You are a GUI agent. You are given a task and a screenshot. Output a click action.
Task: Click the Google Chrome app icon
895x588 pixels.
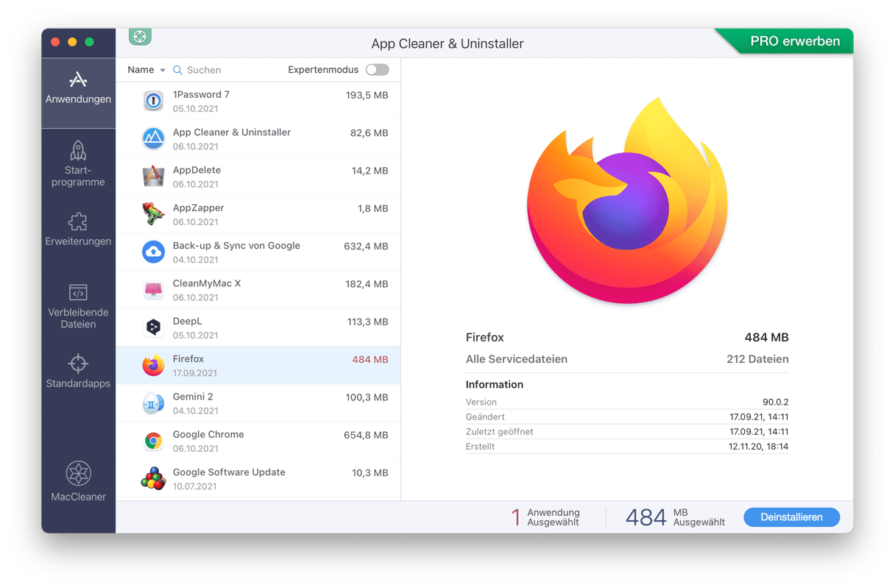tap(153, 441)
